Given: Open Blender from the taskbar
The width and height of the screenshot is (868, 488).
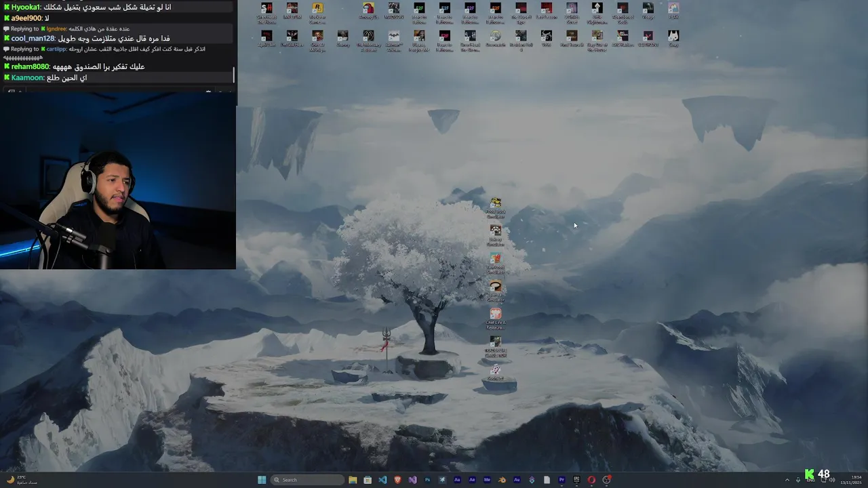Looking at the screenshot, I should (502, 480).
